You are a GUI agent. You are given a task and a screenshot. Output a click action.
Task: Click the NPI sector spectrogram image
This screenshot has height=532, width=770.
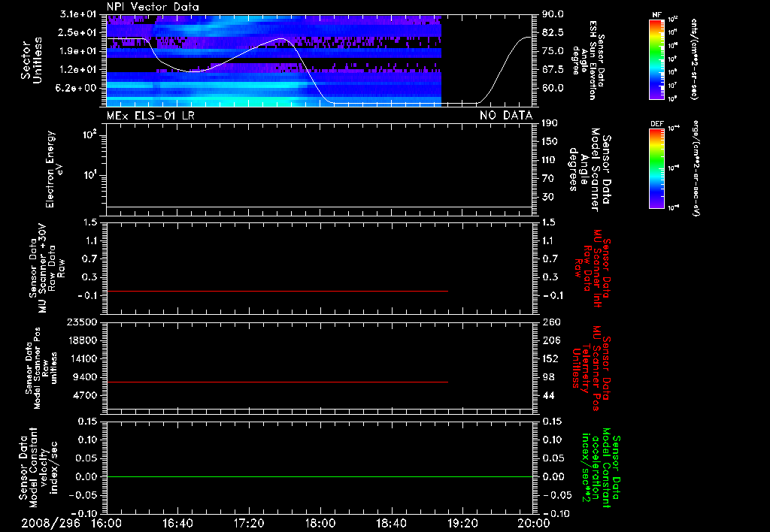click(274, 61)
